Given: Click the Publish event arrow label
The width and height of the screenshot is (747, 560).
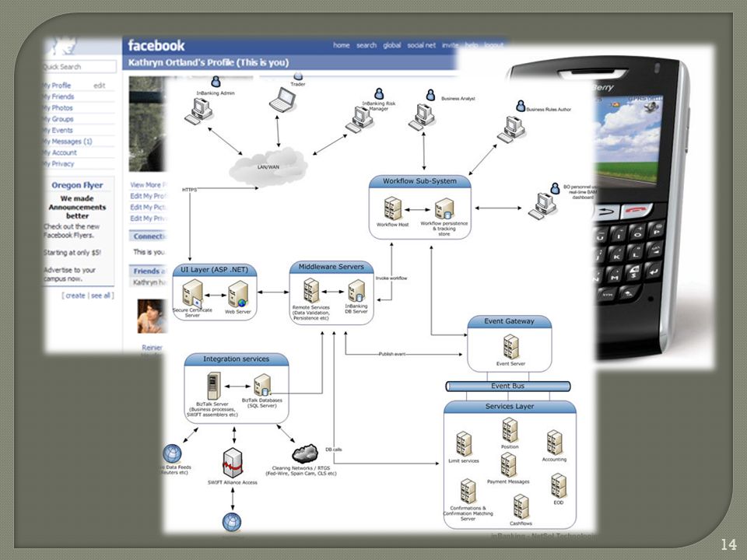Looking at the screenshot, I should tap(392, 355).
